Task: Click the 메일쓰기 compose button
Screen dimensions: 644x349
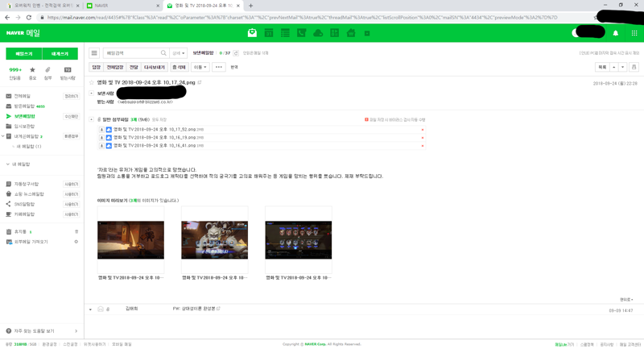Action: point(24,54)
